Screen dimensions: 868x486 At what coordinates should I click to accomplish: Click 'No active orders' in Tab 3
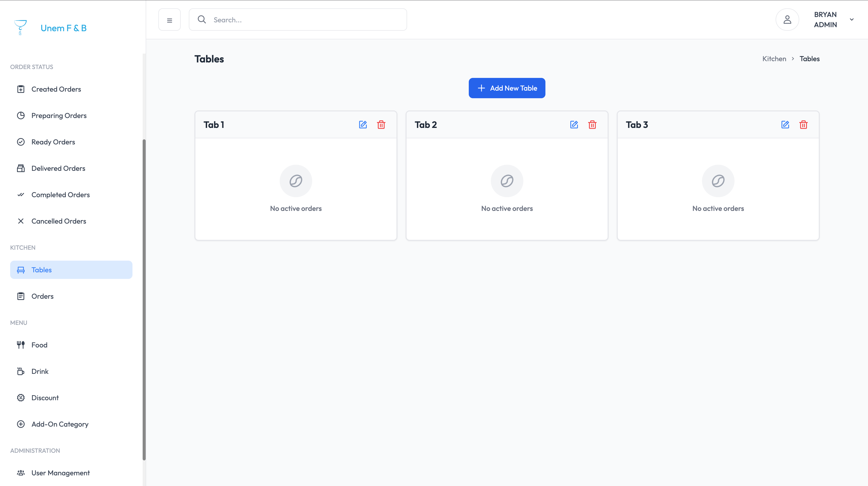(718, 208)
